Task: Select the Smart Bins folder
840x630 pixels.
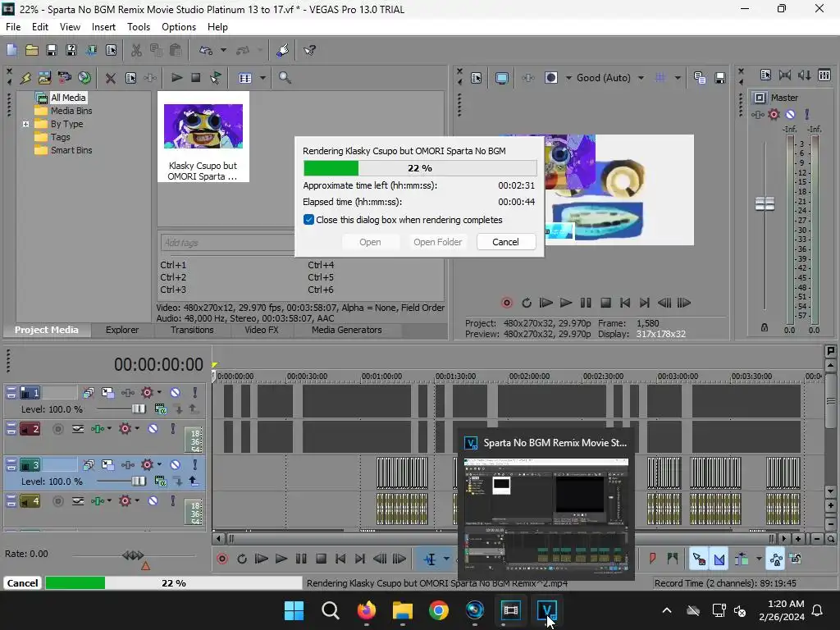Action: [x=71, y=151]
